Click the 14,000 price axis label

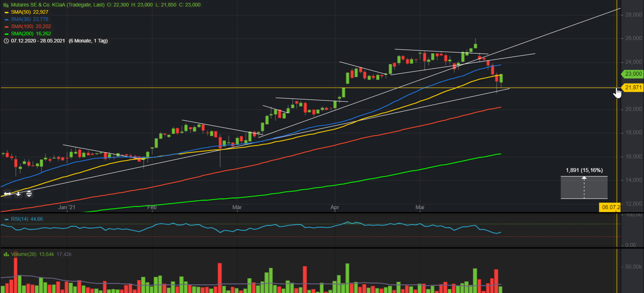pyautogui.click(x=633, y=180)
